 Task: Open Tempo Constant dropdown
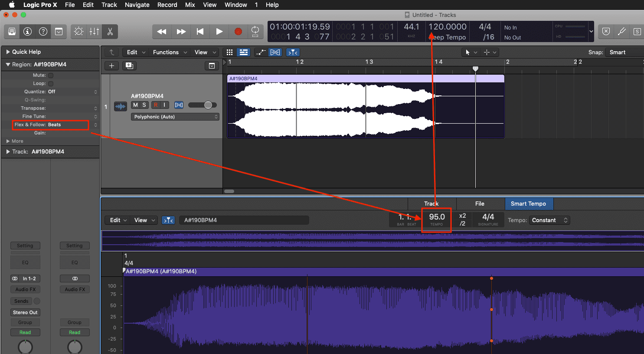pos(549,220)
